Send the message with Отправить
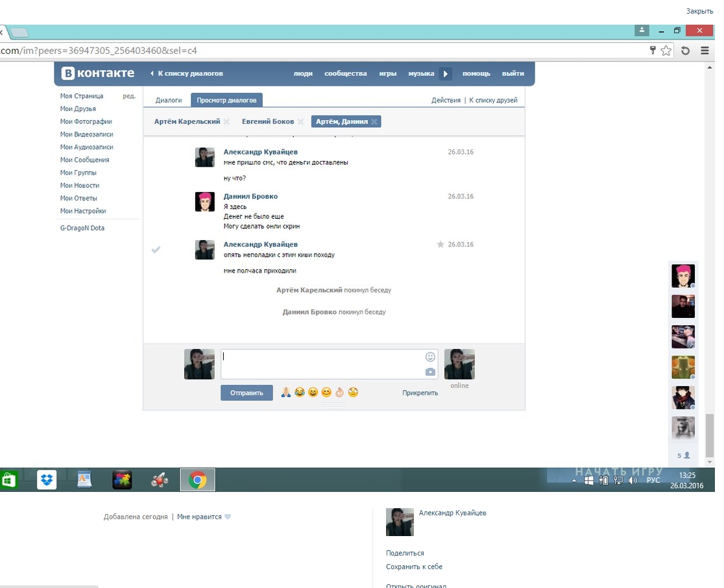Viewport: 724px width, 588px height. pos(247,393)
